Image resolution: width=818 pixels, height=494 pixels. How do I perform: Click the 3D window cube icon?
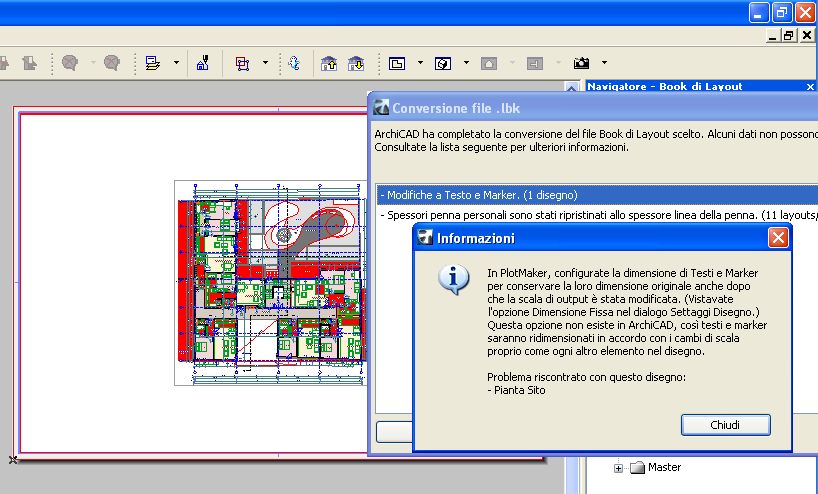[x=443, y=64]
